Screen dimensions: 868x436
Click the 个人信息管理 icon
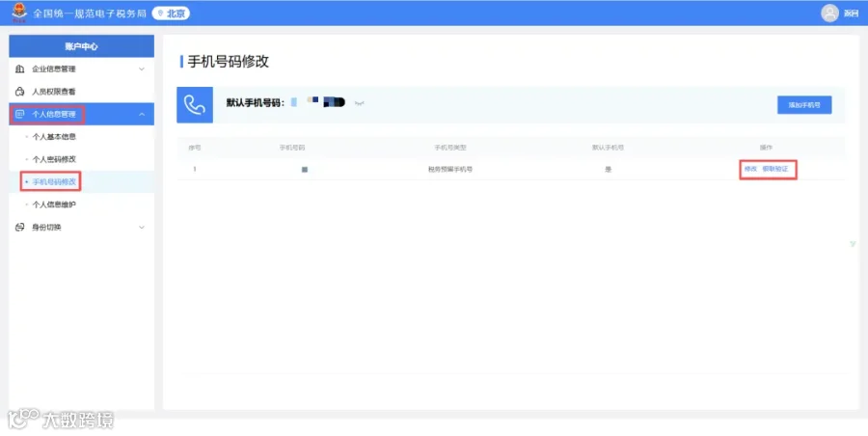point(20,114)
